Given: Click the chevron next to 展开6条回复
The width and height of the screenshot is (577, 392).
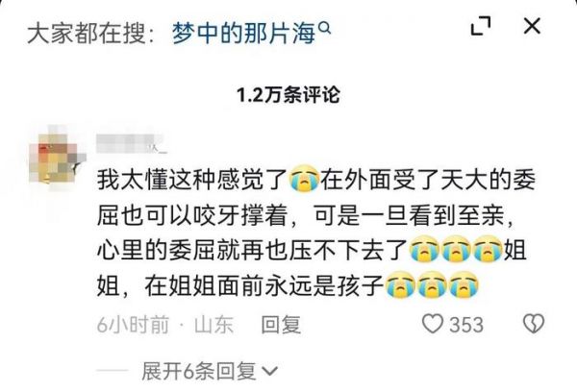Looking at the screenshot, I should coord(270,372).
